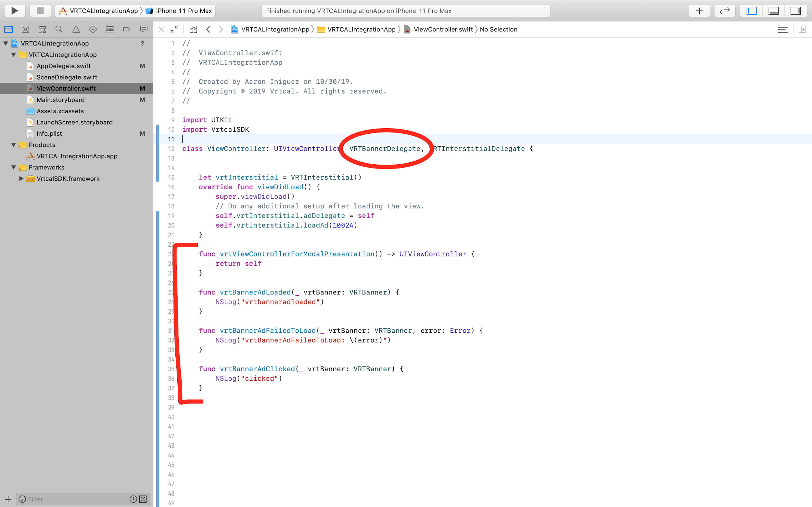The image size is (812, 507).
Task: Click the Stop button in toolbar
Action: coord(40,11)
